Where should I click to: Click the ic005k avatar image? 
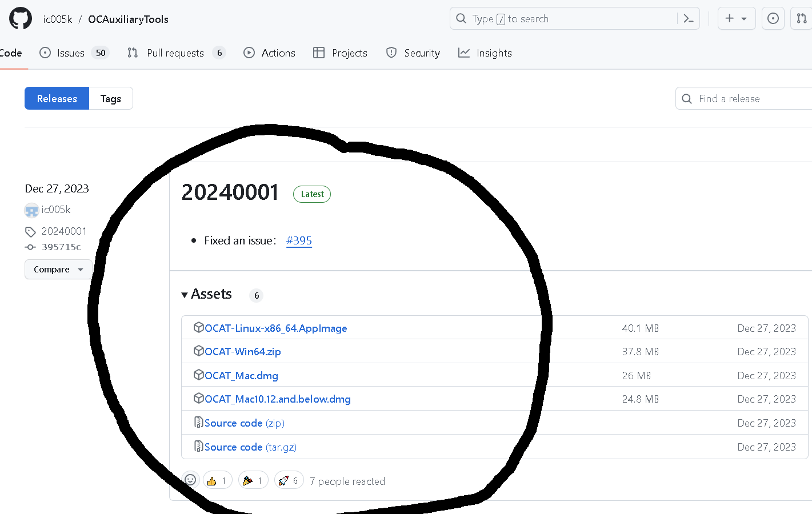point(31,210)
